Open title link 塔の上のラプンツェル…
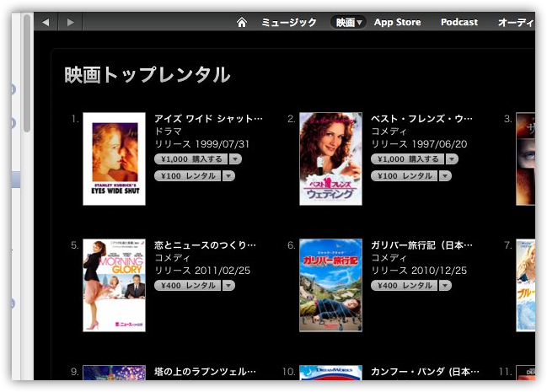 pos(205,372)
